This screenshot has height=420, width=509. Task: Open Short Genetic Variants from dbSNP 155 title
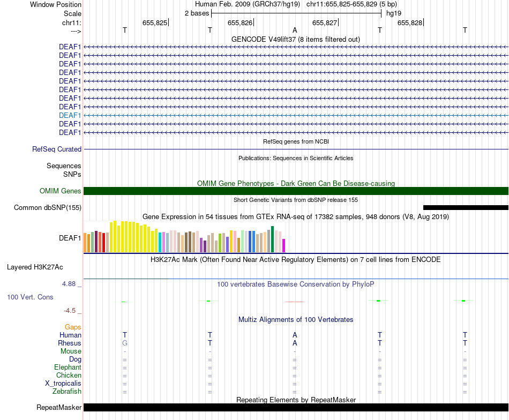pos(296,200)
